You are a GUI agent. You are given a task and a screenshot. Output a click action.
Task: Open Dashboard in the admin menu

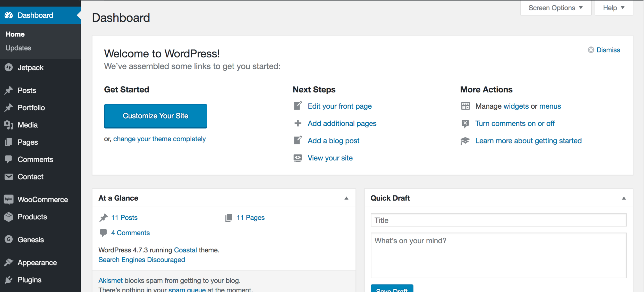[x=40, y=15]
